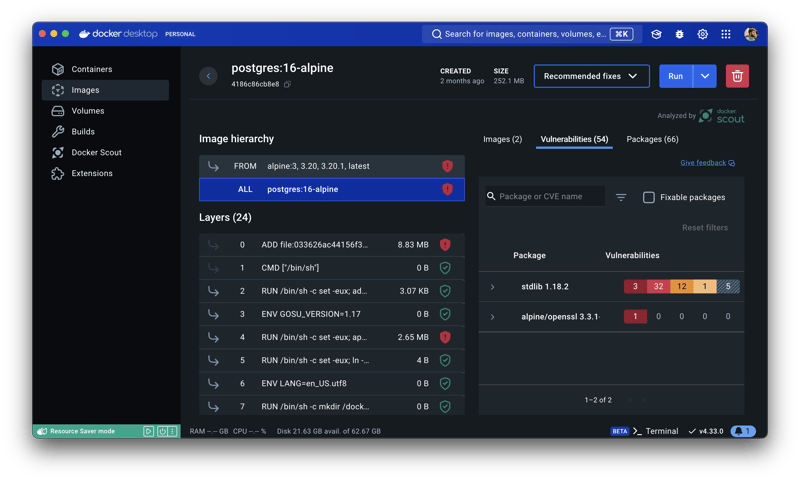Open the Give feedback link
Image resolution: width=800 pixels, height=481 pixels.
click(707, 163)
